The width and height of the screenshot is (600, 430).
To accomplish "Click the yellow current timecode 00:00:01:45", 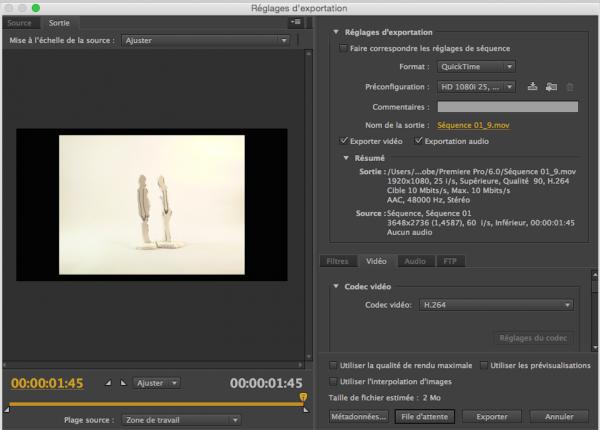I will click(47, 383).
